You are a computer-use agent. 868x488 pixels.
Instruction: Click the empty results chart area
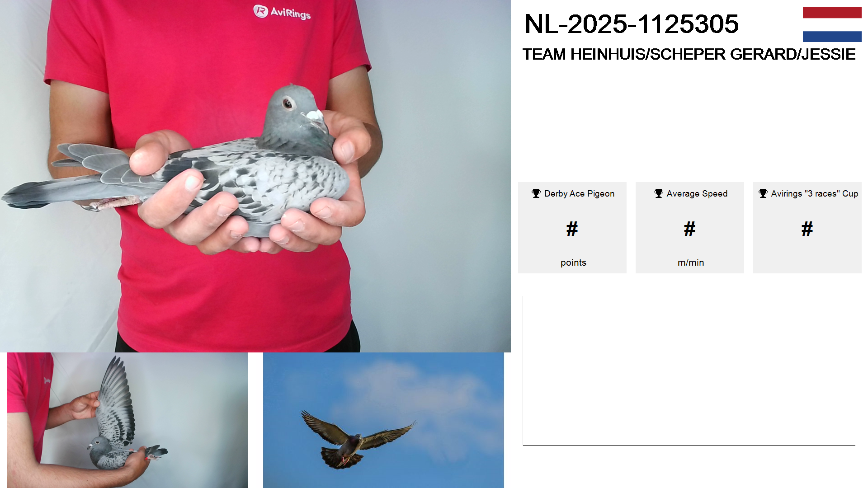(x=689, y=371)
